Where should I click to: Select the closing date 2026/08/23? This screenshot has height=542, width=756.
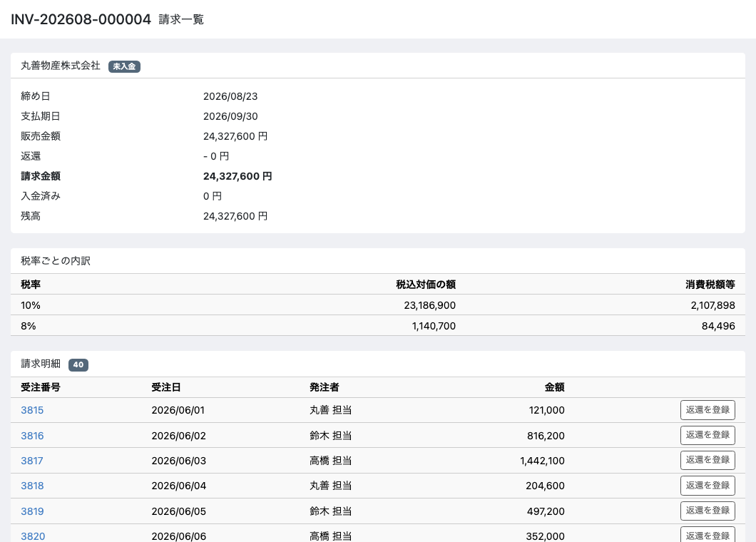(x=230, y=96)
